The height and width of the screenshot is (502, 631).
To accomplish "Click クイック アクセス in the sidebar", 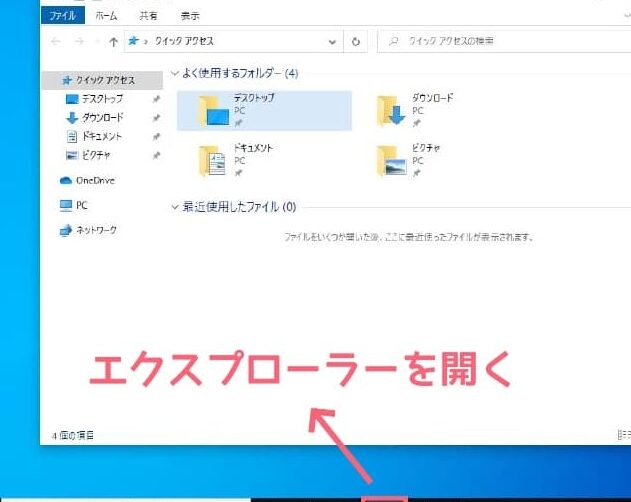I will [x=104, y=80].
